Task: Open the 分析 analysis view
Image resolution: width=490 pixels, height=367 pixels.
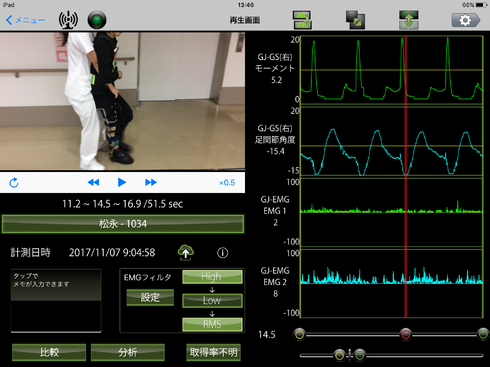Action: [x=128, y=352]
